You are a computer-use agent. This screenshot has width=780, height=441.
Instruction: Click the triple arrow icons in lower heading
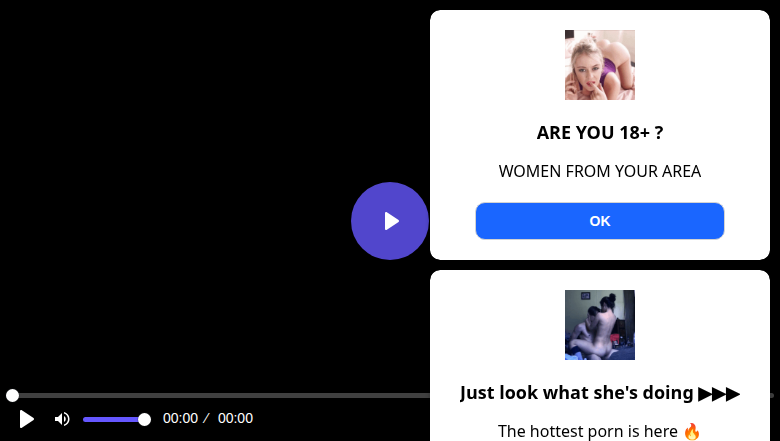pyautogui.click(x=719, y=393)
